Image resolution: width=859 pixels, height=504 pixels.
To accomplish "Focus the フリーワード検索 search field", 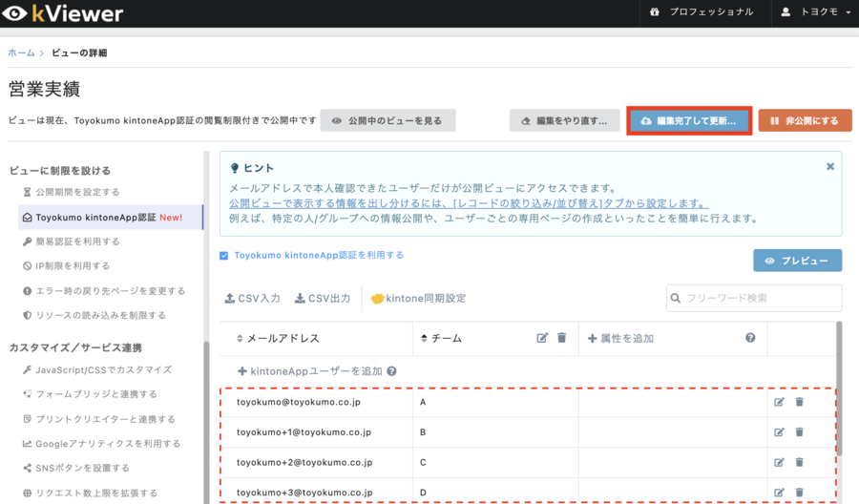I will (x=754, y=298).
